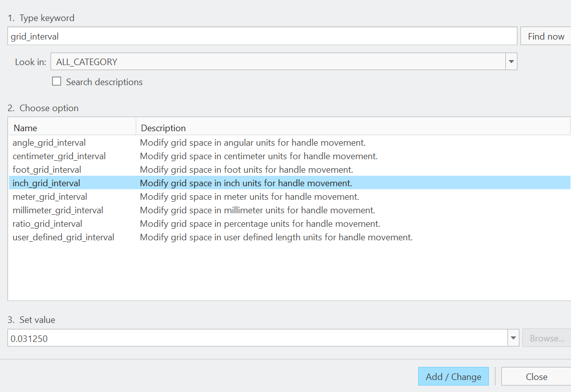Viewport: 571px width, 392px height.
Task: Select the foot_grid_interval option
Action: tap(47, 169)
